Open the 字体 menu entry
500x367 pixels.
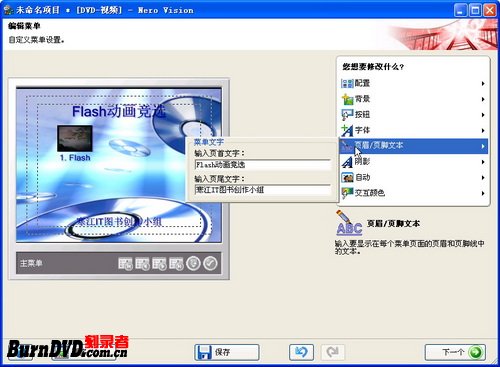pos(414,130)
